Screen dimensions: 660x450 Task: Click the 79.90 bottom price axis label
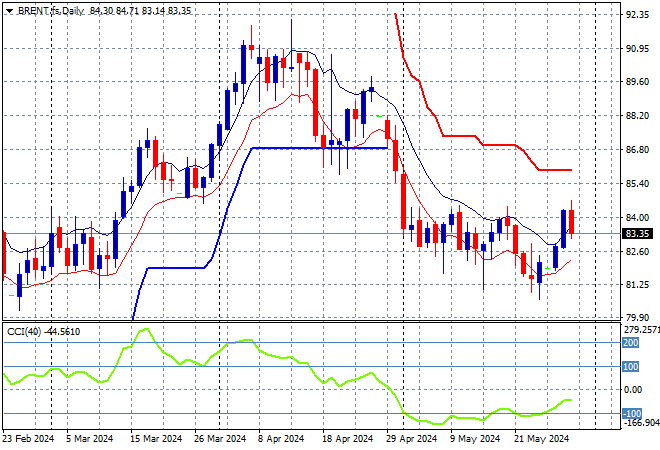[x=637, y=319]
